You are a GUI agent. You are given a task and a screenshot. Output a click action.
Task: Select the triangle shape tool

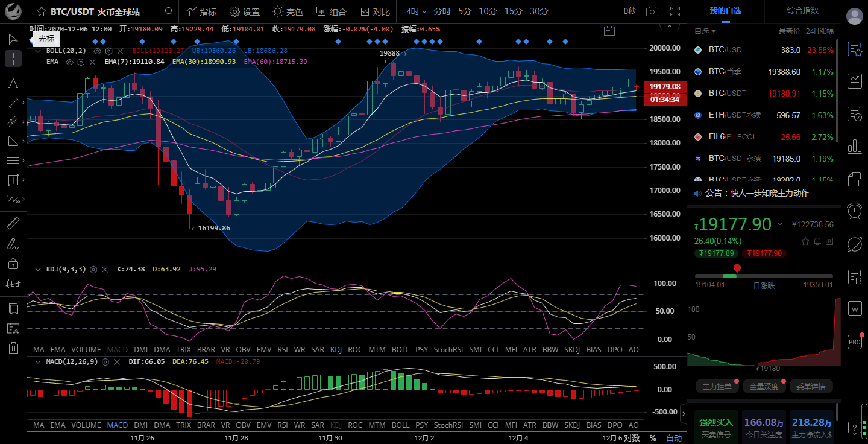click(13, 141)
